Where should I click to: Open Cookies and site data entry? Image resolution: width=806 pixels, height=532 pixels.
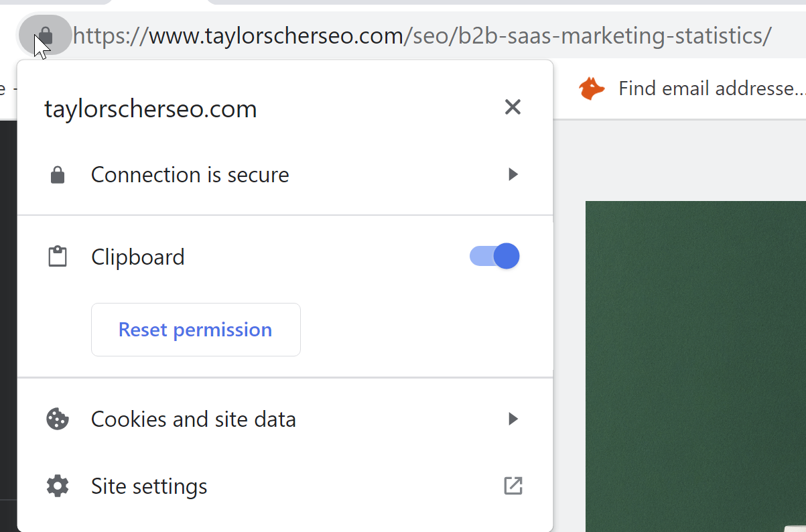(x=194, y=419)
